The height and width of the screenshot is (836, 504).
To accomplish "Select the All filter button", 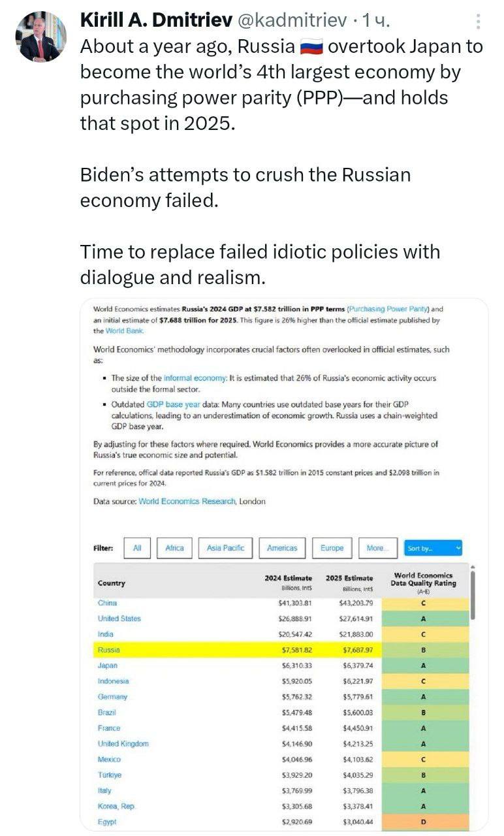I will tap(137, 549).
